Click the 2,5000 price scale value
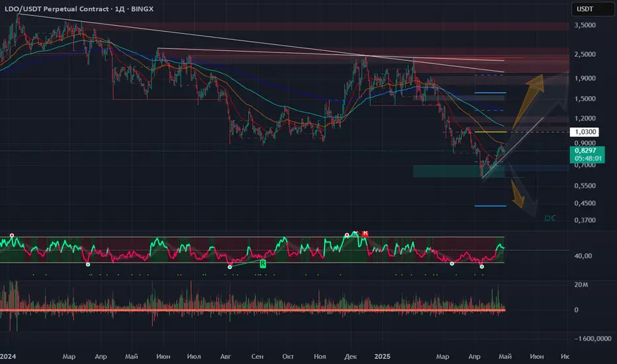The image size is (617, 364). pos(585,54)
